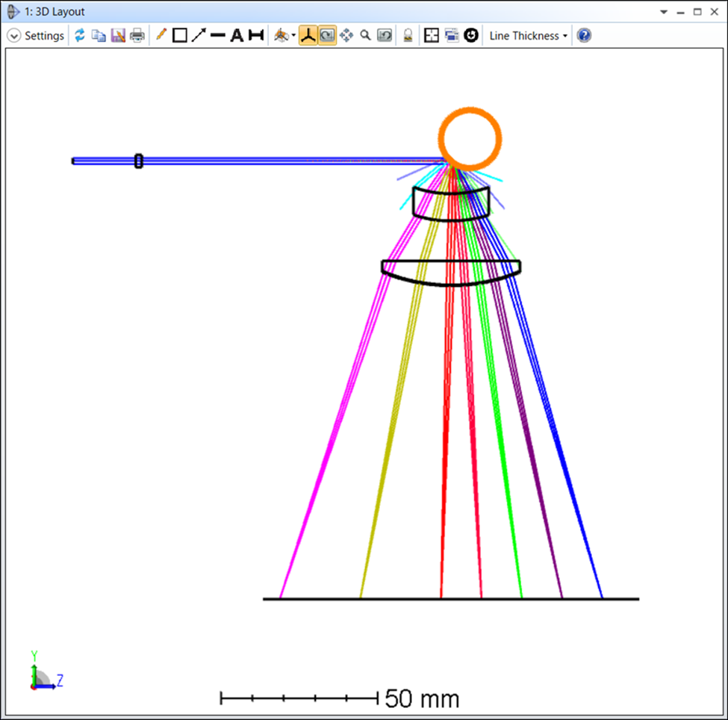Click the four-square grid layout icon

[x=432, y=35]
